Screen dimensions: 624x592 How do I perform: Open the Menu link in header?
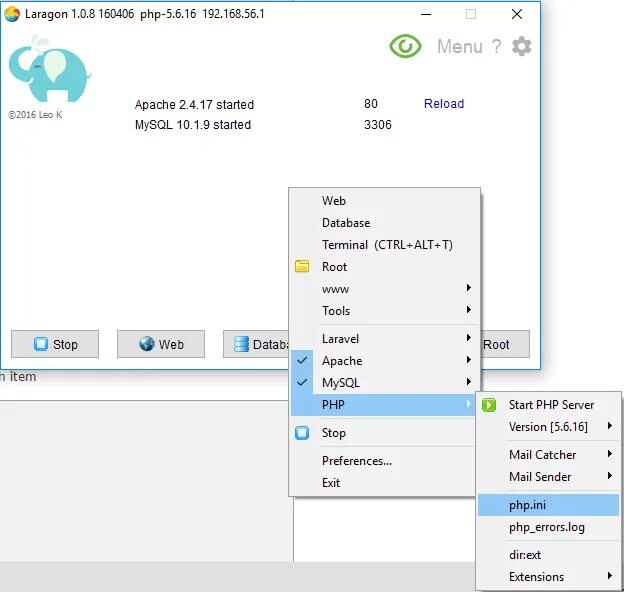(x=460, y=47)
